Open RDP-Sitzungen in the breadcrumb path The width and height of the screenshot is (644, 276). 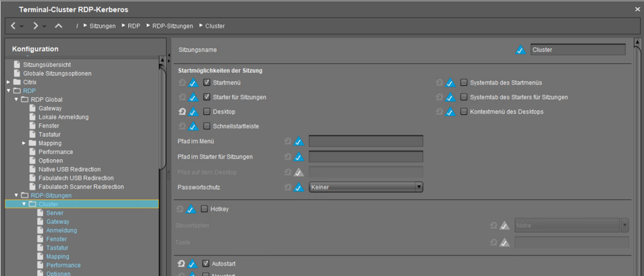(x=172, y=26)
